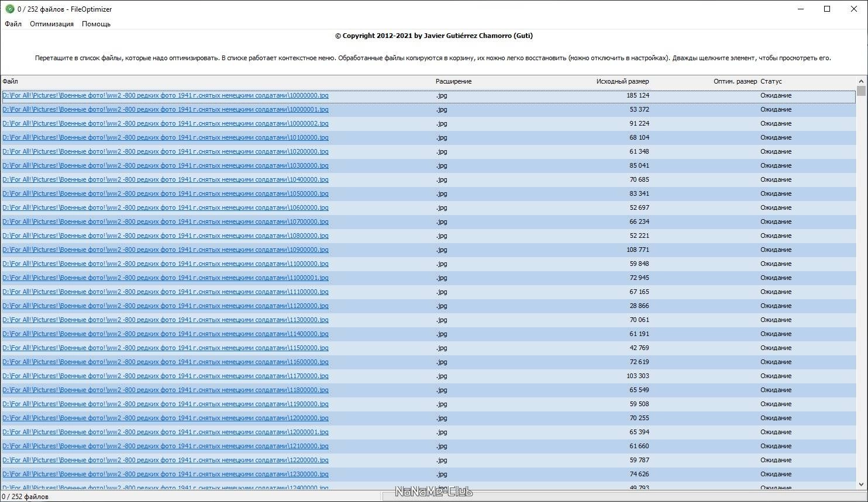Sort by Статус column header
Screen dimensions: 868x502
coord(771,81)
